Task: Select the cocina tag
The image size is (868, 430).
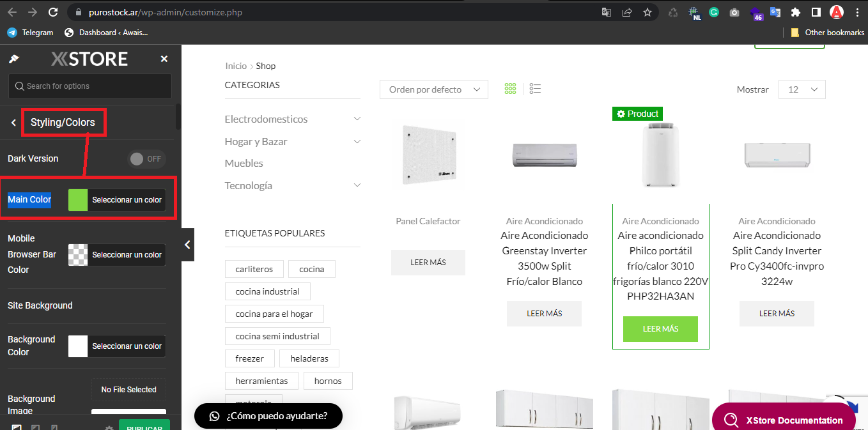Action: [x=312, y=269]
